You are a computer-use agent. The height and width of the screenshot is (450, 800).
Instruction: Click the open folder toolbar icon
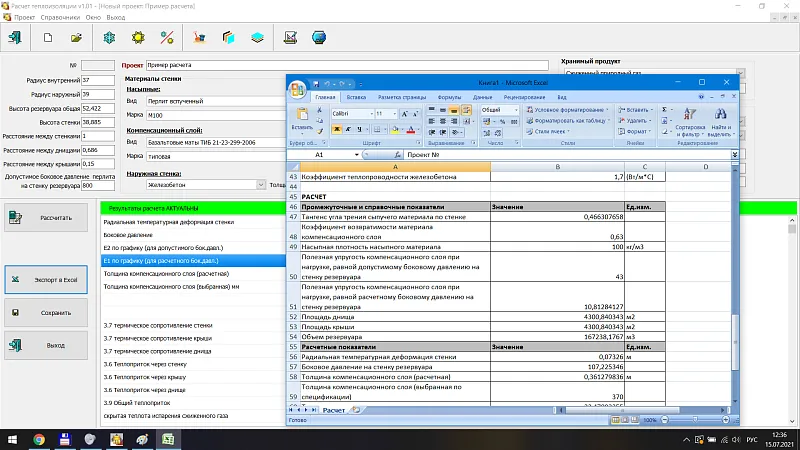pyautogui.click(x=76, y=38)
